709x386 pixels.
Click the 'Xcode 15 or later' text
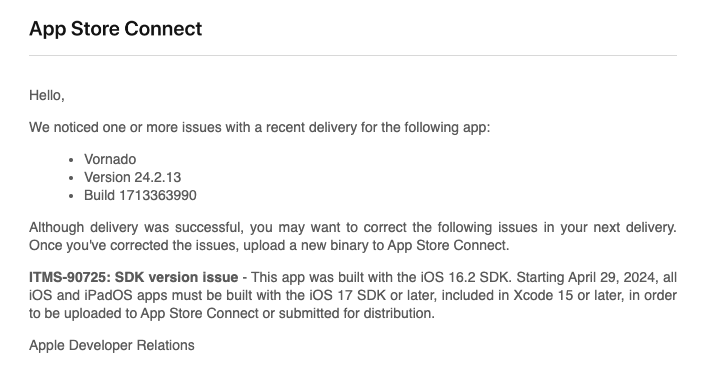[x=564, y=295]
